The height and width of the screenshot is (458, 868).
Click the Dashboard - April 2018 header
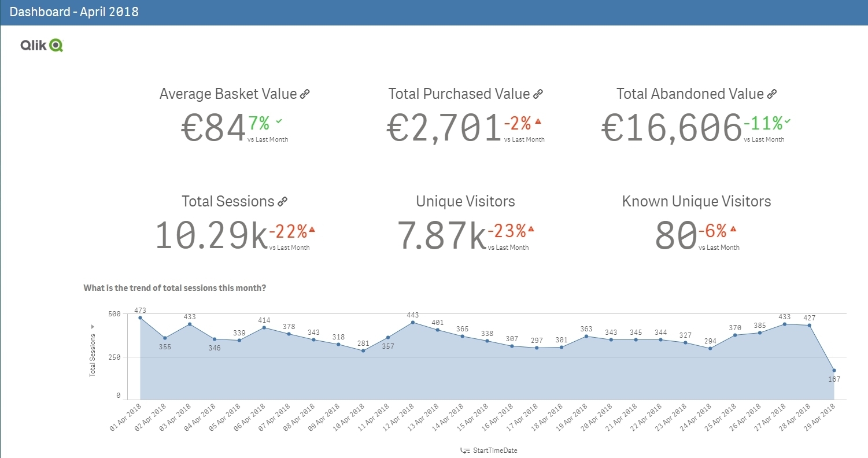pos(75,12)
